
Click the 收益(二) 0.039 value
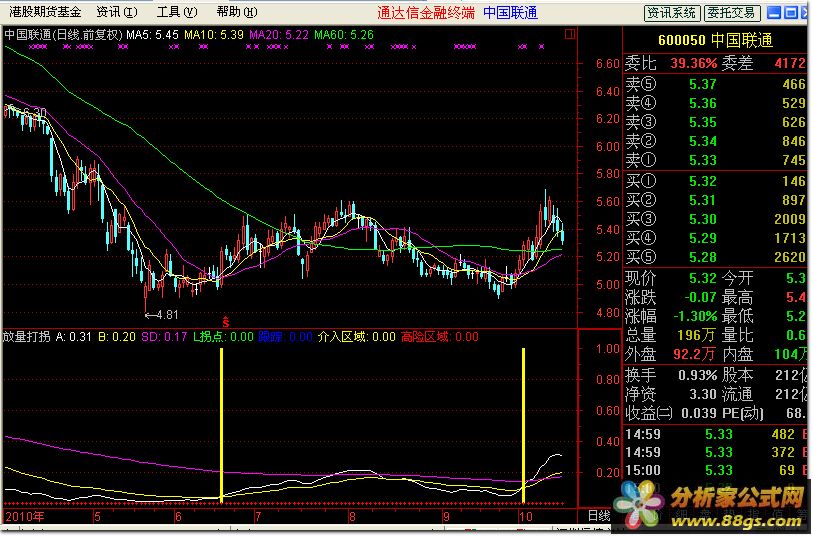point(699,414)
